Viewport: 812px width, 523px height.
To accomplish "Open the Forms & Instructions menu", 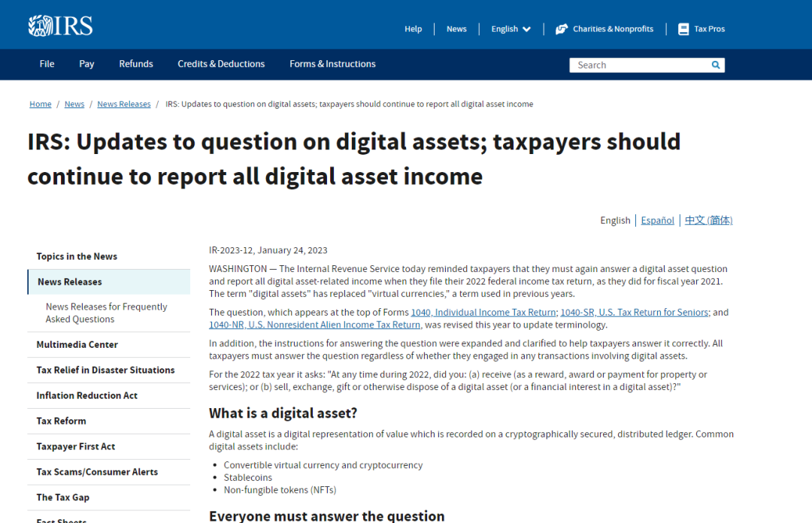I will click(332, 64).
